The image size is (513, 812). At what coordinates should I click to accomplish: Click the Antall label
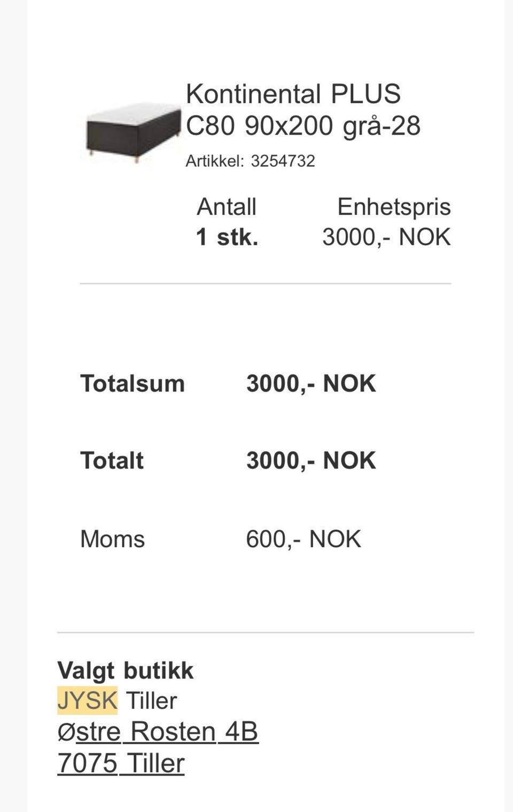pos(227,207)
